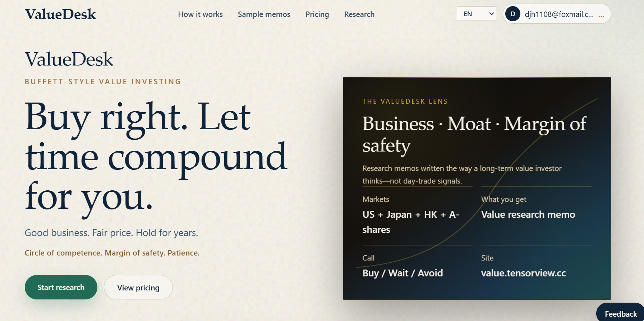Select the Good business. Fair price. text
The image size is (644, 321).
[x=111, y=233]
